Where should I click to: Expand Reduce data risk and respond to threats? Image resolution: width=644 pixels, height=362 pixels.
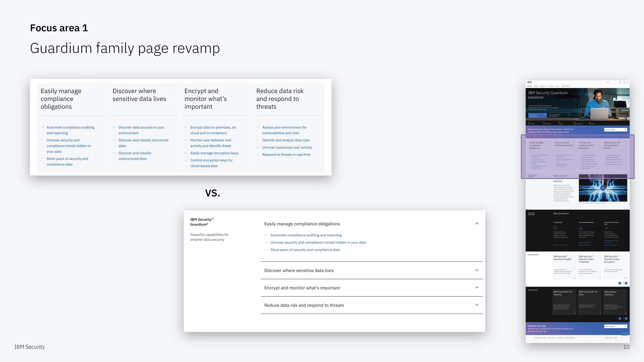(477, 305)
